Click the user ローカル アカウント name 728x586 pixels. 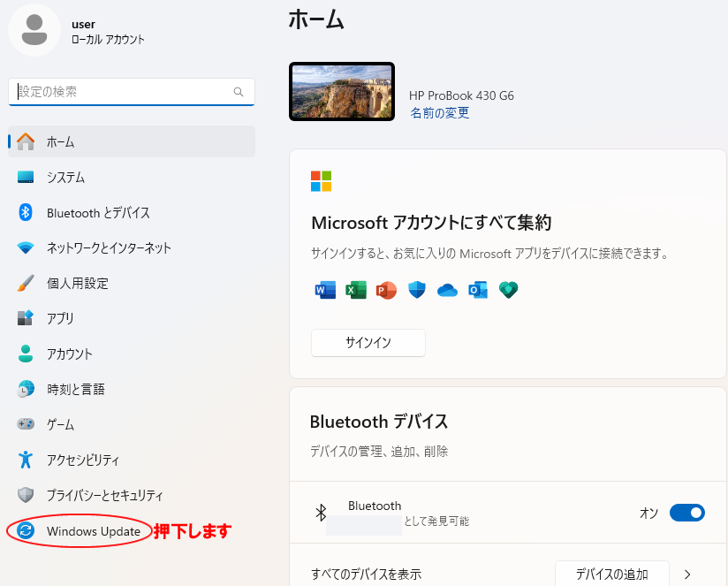click(x=108, y=32)
